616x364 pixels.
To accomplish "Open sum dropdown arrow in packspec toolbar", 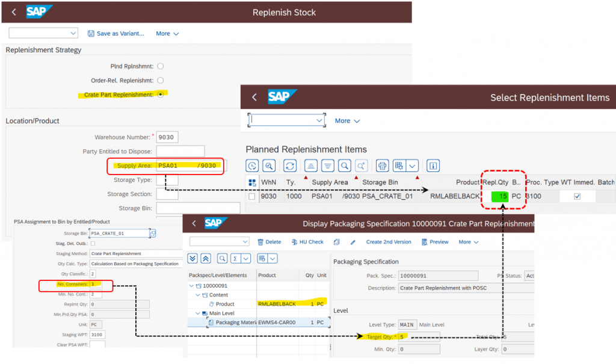I will [246, 258].
